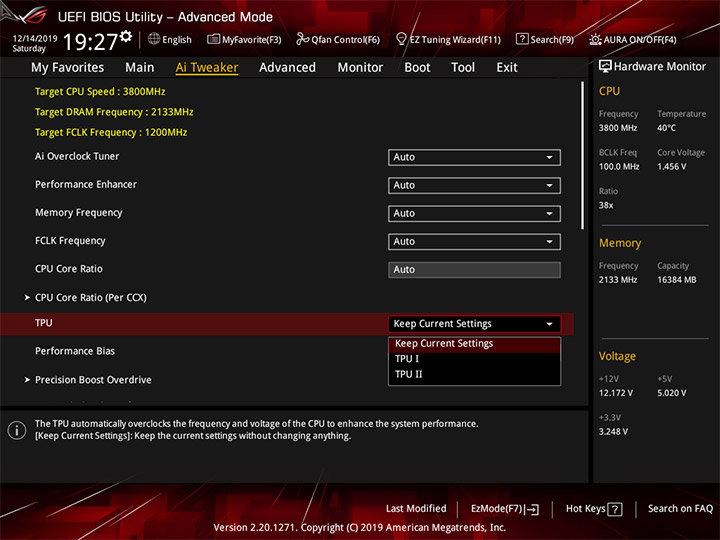Switch to Tool tab
Screen dimensions: 720x540
[x=463, y=68]
